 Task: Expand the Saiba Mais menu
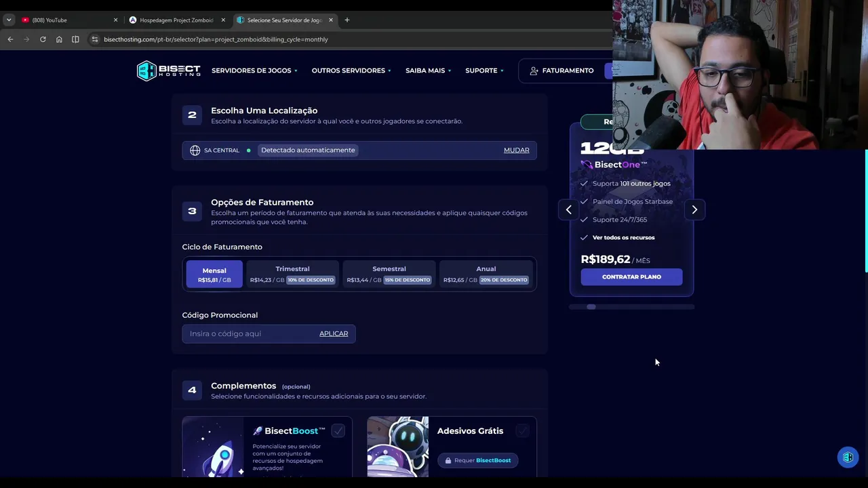click(428, 70)
